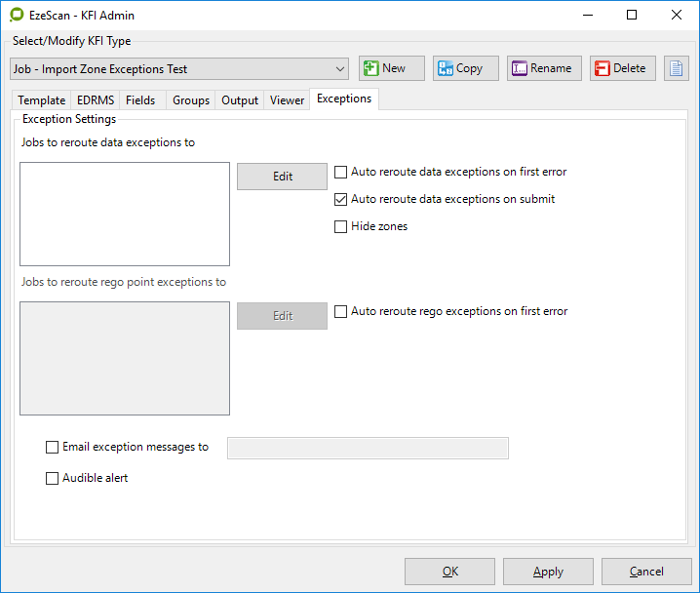The image size is (700, 593).
Task: Enable auto reroute rego exceptions on first error
Action: click(x=341, y=312)
